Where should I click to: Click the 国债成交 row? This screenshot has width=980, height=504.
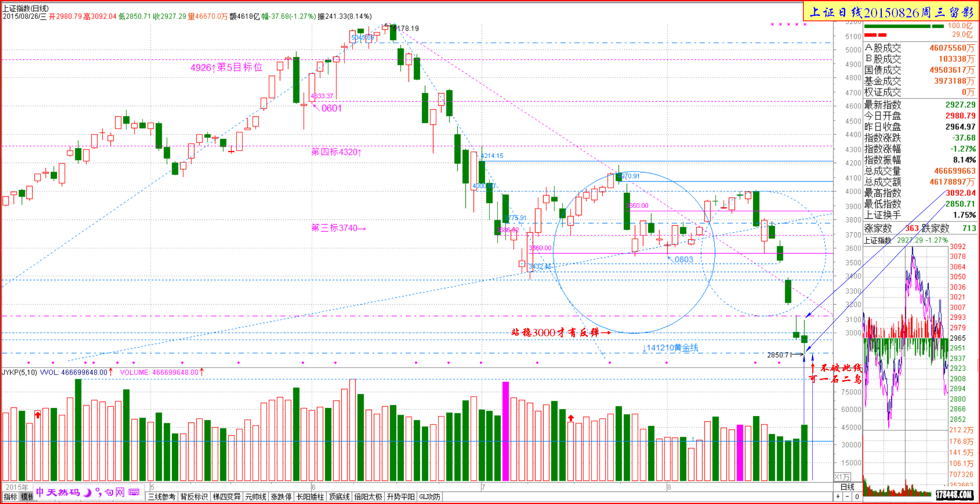[920, 70]
